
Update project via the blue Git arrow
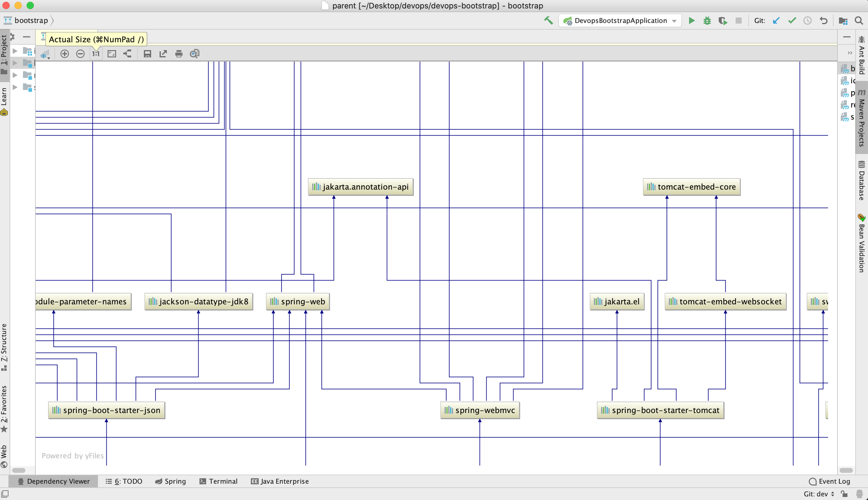(776, 21)
